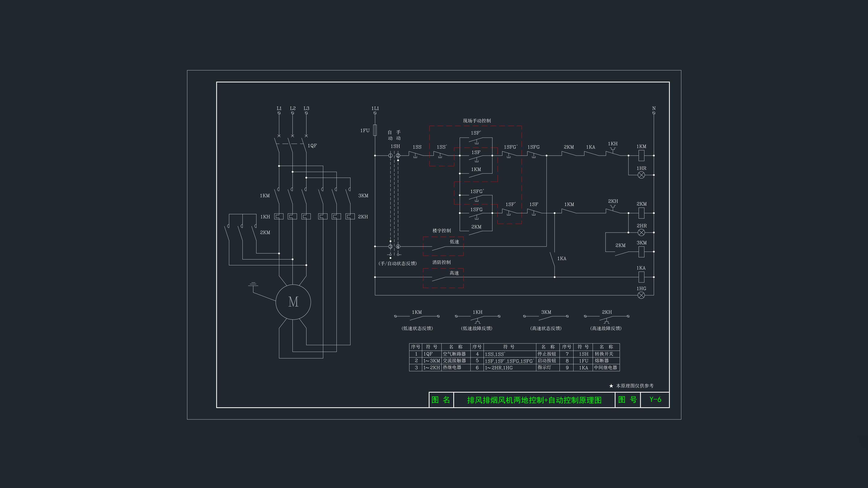Screen dimensions: 868x488
Task: Select terminal circle 4 of switch 1SH
Action: coord(398,246)
